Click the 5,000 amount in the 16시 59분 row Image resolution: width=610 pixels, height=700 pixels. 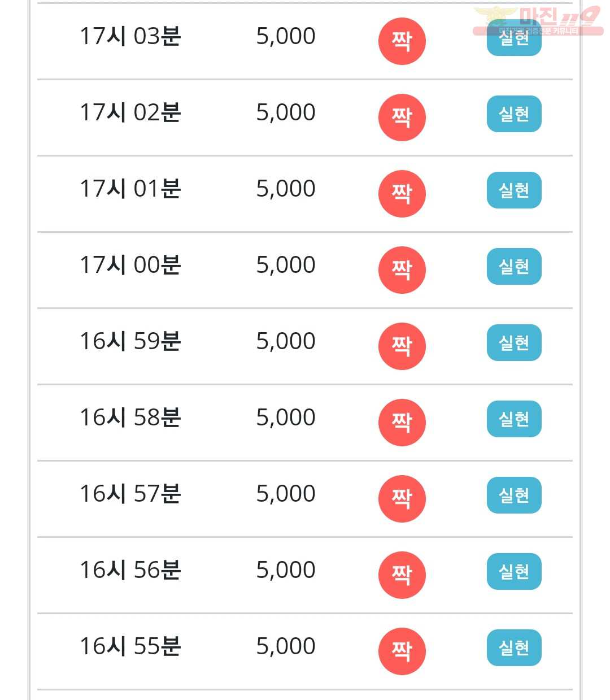[x=286, y=342]
